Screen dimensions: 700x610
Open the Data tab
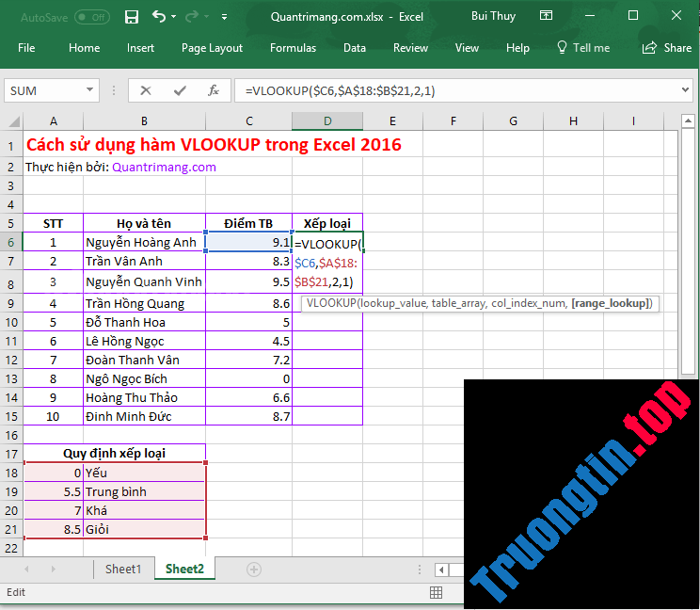point(355,48)
